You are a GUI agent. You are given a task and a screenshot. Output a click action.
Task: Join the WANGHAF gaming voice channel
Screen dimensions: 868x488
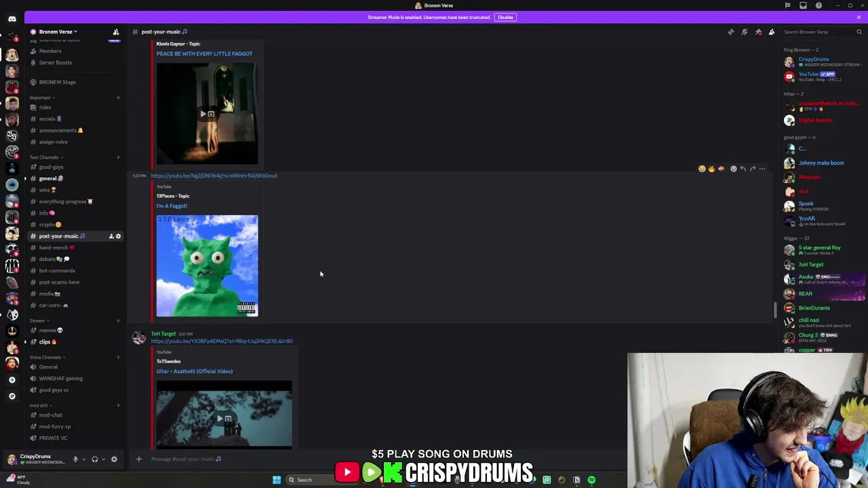75,378
